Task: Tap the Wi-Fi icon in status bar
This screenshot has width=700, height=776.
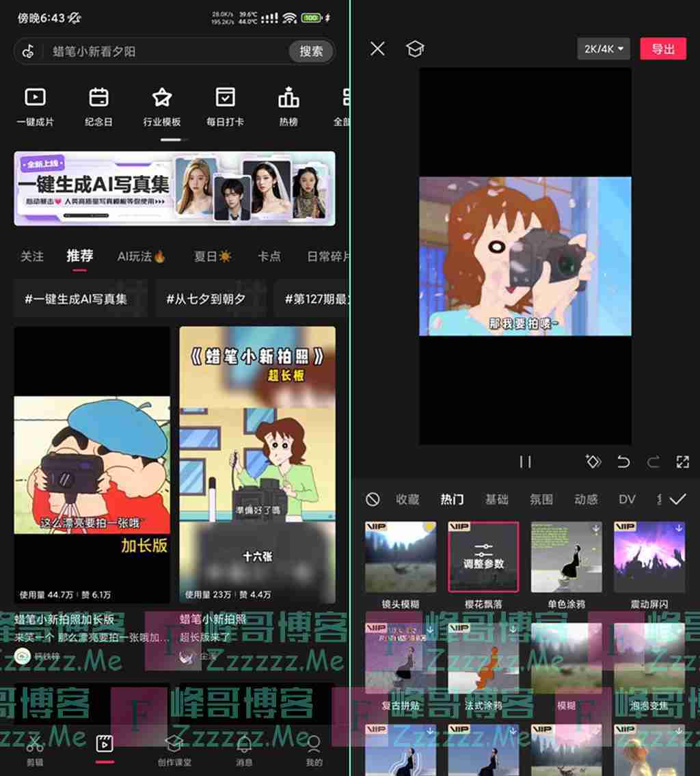Action: pos(289,18)
